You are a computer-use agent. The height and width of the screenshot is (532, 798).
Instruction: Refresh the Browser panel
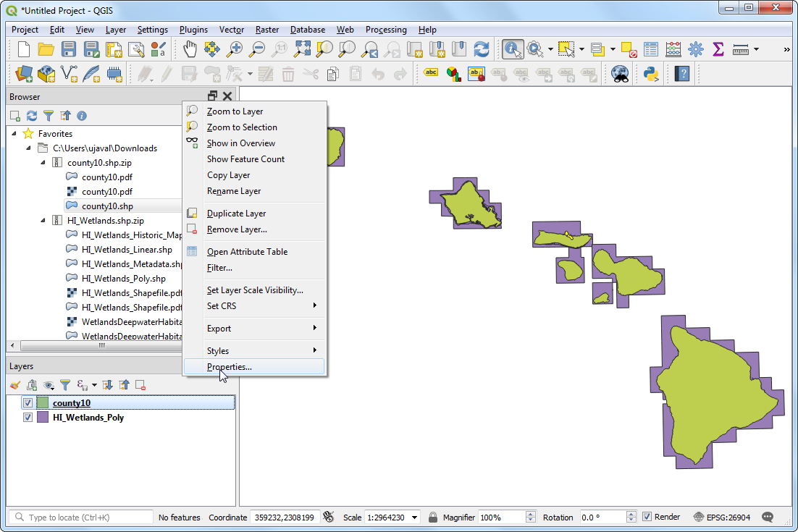pyautogui.click(x=31, y=116)
